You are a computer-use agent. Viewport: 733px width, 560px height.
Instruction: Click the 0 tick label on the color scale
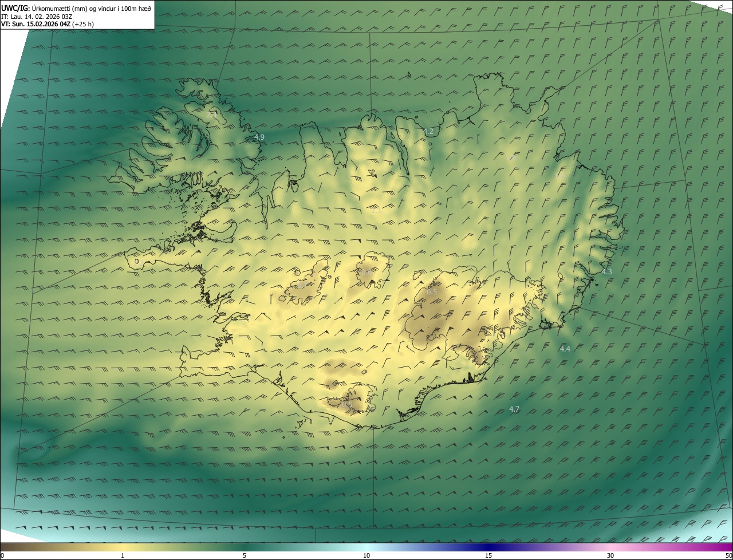pyautogui.click(x=2, y=555)
